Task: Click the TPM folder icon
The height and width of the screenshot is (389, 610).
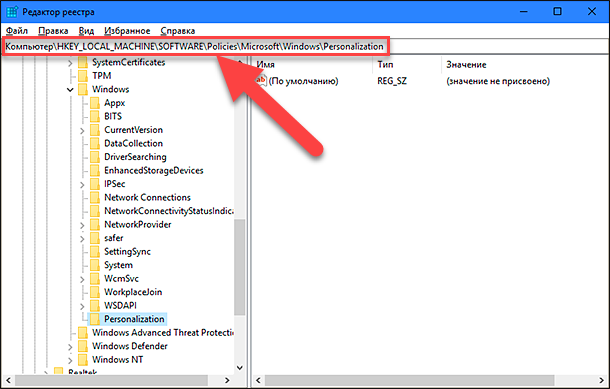Action: click(x=83, y=76)
